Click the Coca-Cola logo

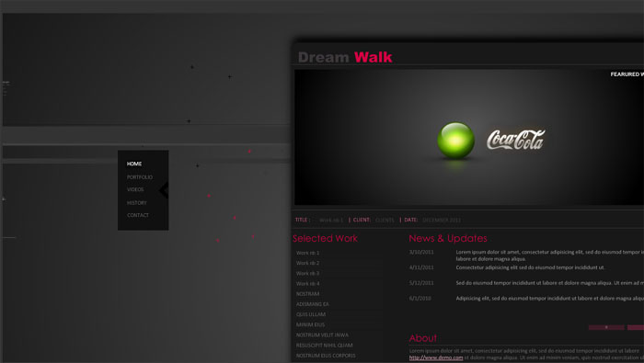click(x=516, y=140)
